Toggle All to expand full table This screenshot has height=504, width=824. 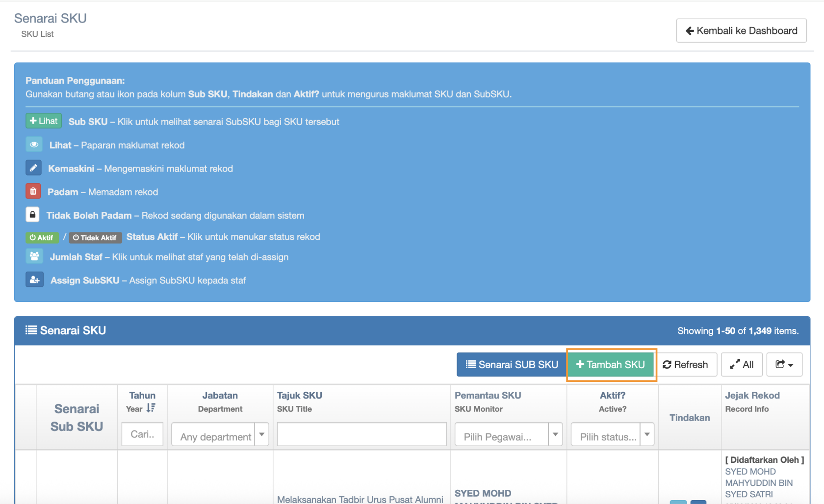[741, 365]
